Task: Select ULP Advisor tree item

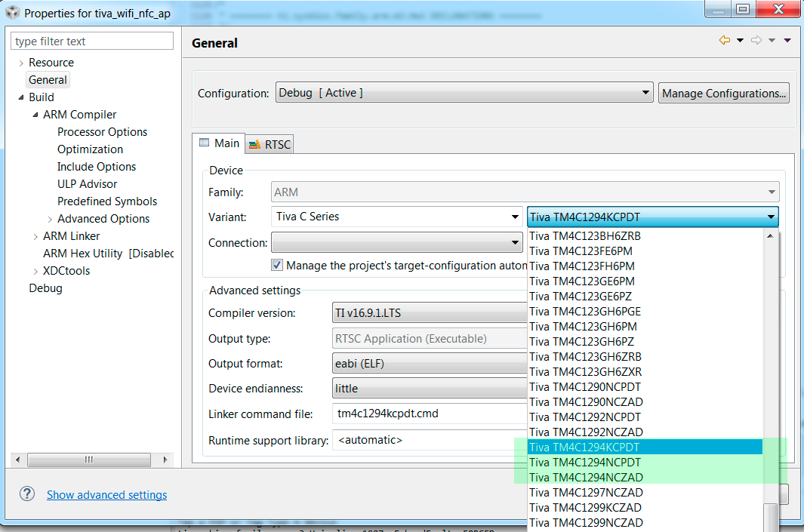Action: pos(87,184)
